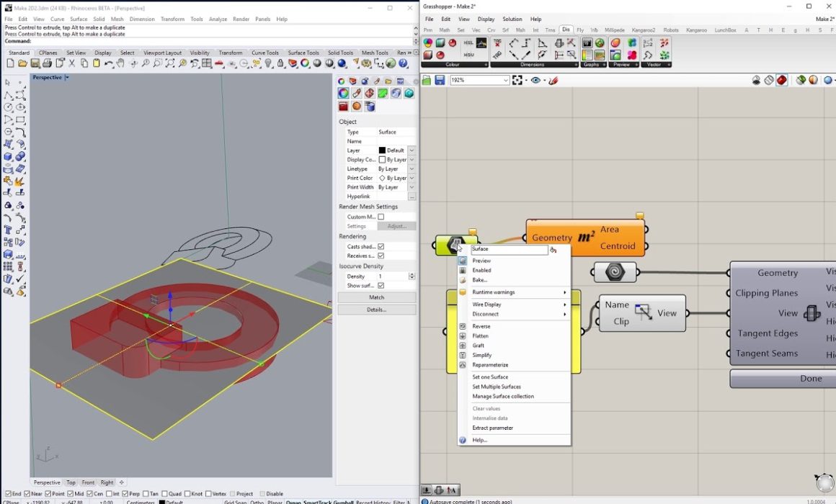
Task: Click the HSL colour component in Grasshopper ribbon
Action: coord(468,42)
